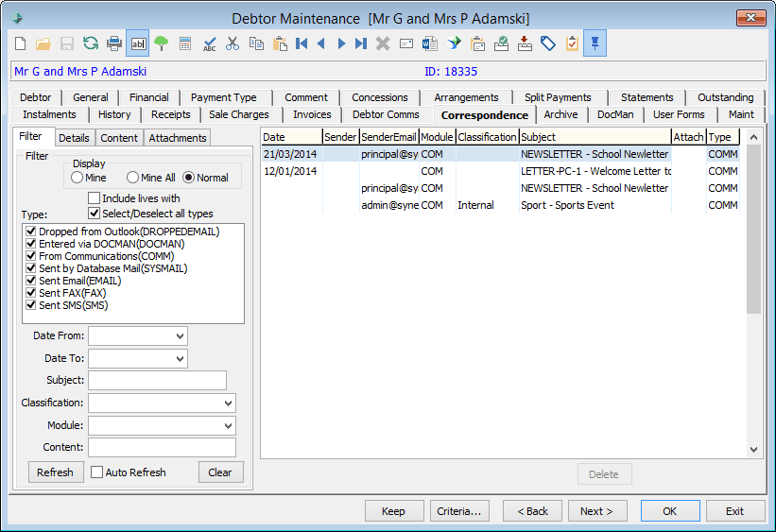776x532 pixels.
Task: Uncheck Sent SMS(SMS) type
Action: pos(31,305)
